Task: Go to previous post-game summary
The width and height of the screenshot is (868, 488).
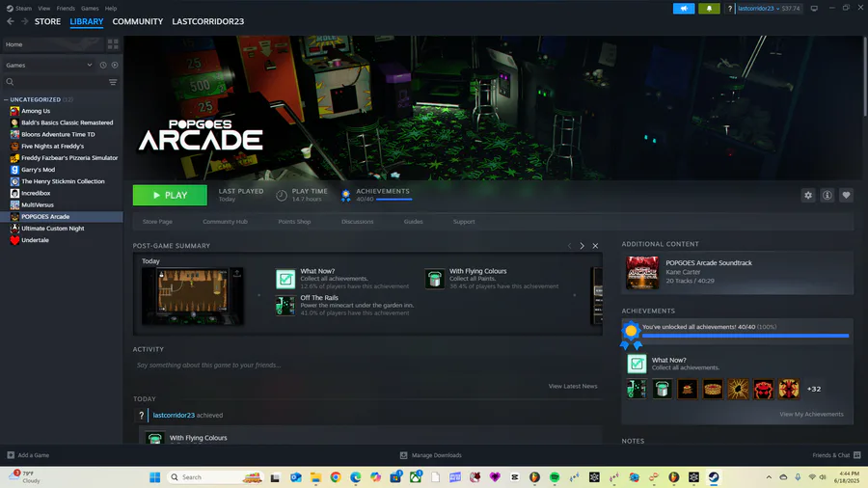Action: pos(569,246)
